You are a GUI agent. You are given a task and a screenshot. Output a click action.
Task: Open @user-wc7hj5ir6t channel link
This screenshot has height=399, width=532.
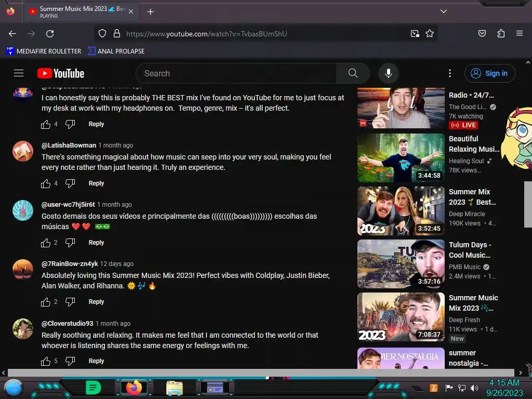pyautogui.click(x=68, y=205)
